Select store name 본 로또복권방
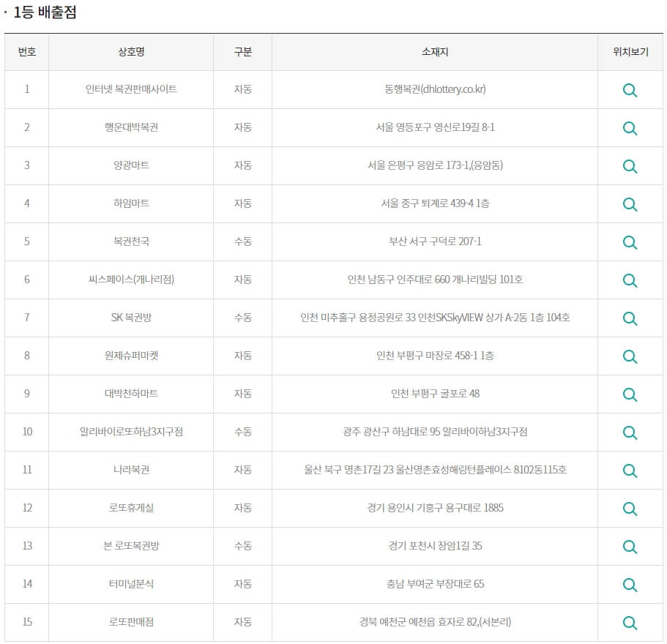Image resolution: width=667 pixels, height=644 pixels. [x=131, y=545]
